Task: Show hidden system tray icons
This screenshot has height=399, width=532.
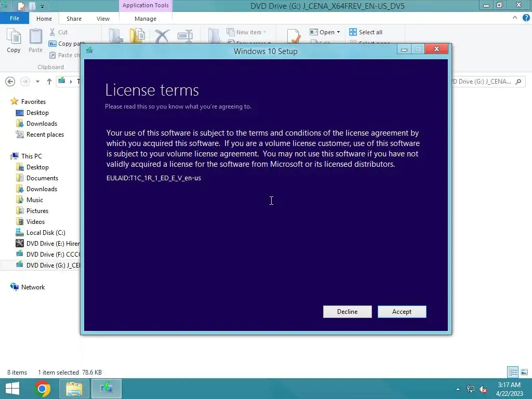Action: tap(458, 389)
